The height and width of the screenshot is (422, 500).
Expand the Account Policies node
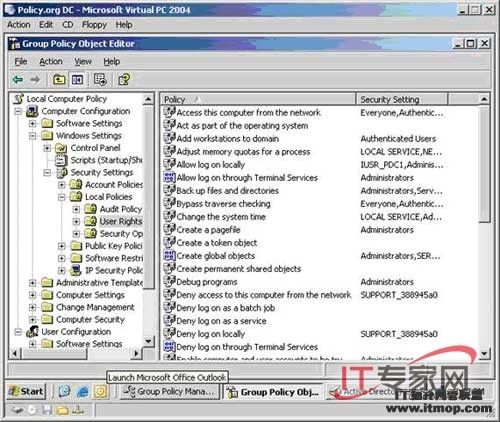click(62, 185)
